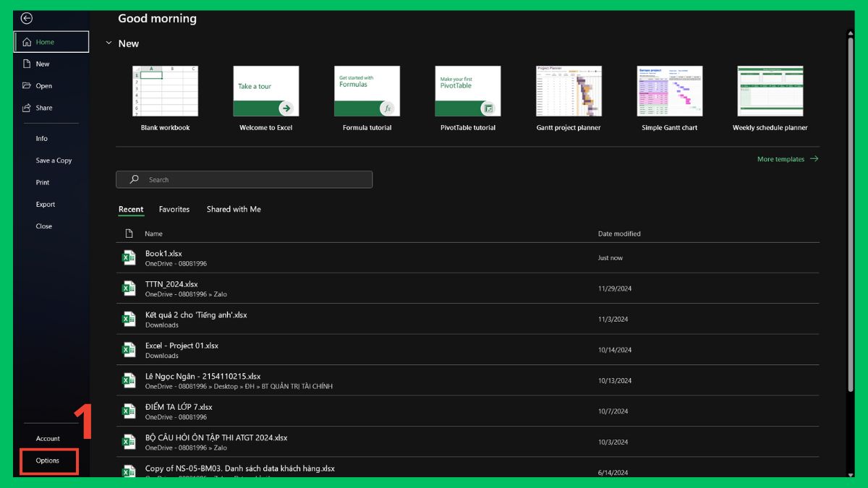This screenshot has width=868, height=488.
Task: Click the Excel icon next to Book1.xlsx
Action: pyautogui.click(x=129, y=257)
